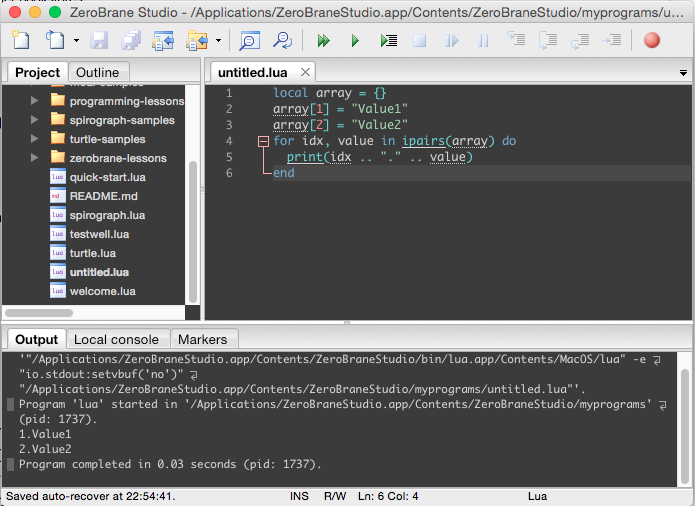Run the program with green play icon
This screenshot has height=506, width=695.
355,41
